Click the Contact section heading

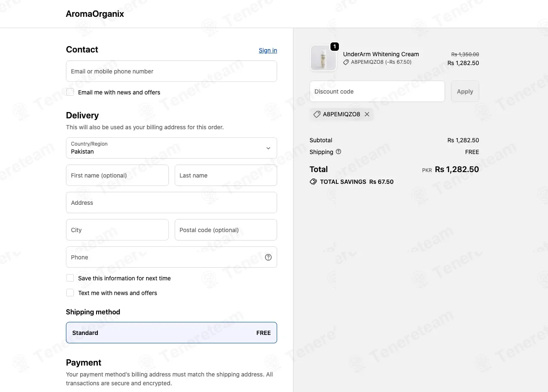[82, 50]
